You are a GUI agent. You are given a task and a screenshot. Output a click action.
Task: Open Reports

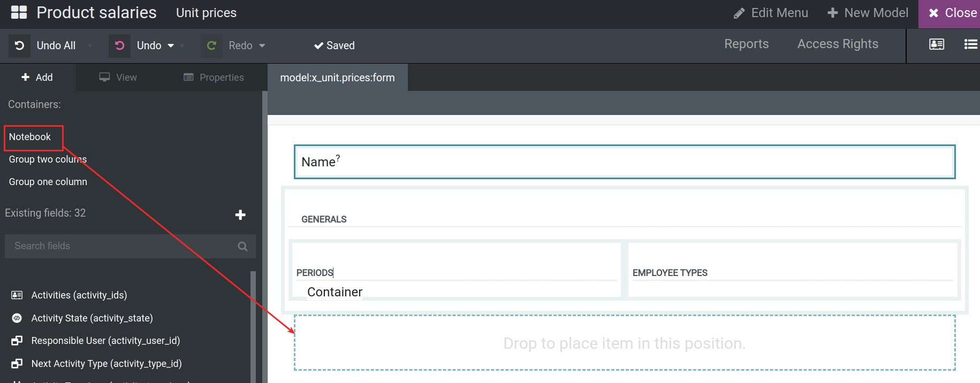(746, 44)
